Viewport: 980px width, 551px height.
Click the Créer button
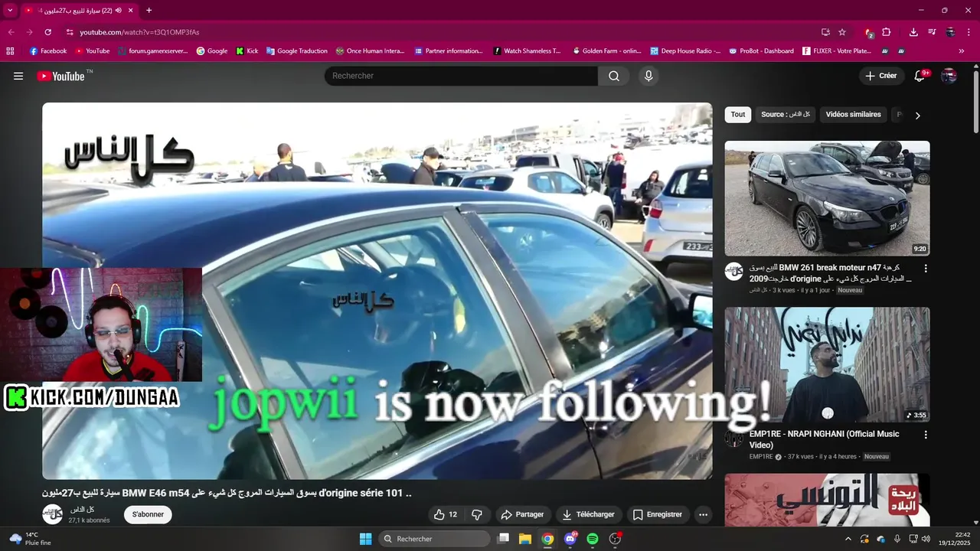(x=880, y=76)
